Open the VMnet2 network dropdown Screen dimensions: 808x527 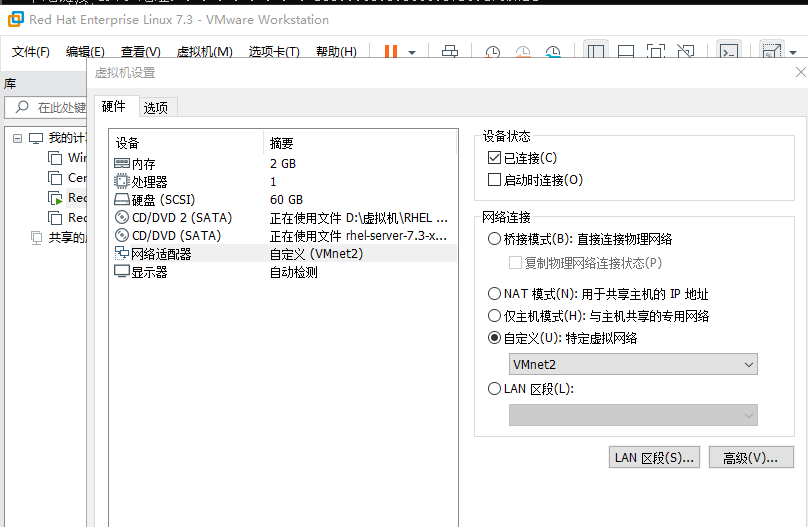coord(633,364)
